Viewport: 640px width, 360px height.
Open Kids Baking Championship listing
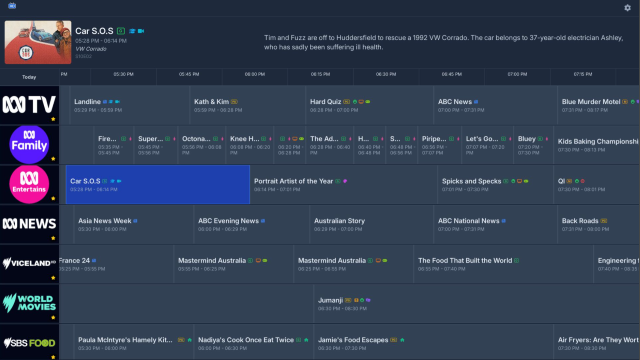pyautogui.click(x=596, y=145)
